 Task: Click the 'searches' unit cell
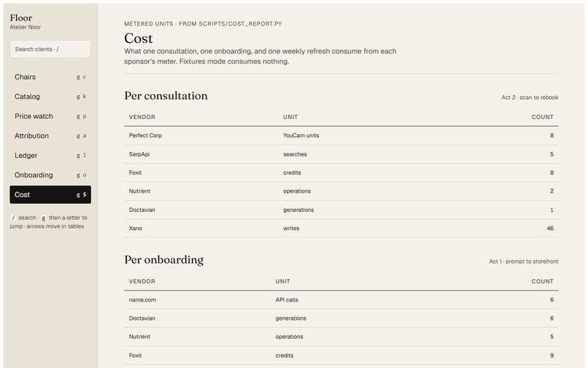pyautogui.click(x=295, y=154)
